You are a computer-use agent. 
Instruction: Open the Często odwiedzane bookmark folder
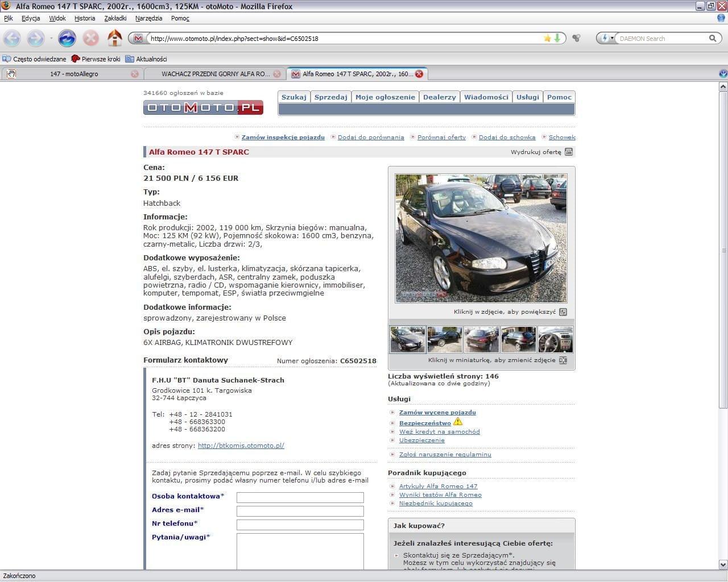point(34,59)
